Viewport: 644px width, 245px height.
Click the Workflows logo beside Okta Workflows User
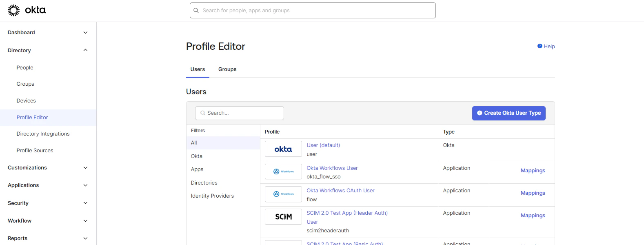tap(283, 171)
